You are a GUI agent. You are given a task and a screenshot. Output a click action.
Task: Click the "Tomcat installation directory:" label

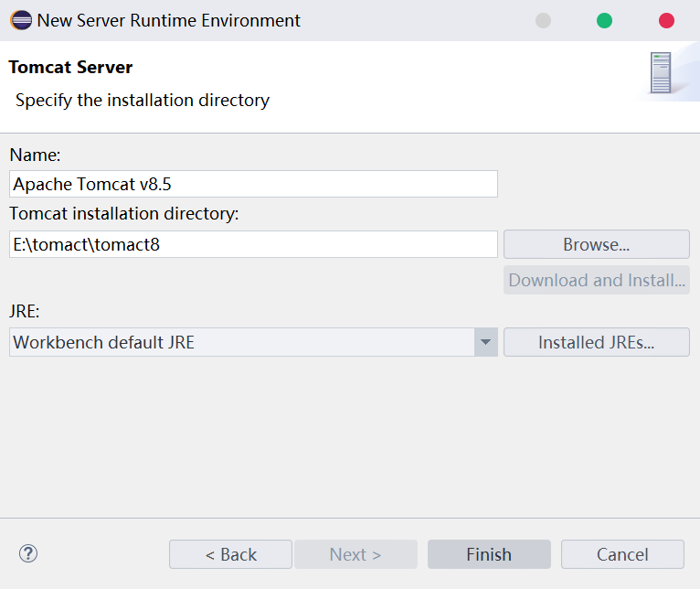point(124,214)
